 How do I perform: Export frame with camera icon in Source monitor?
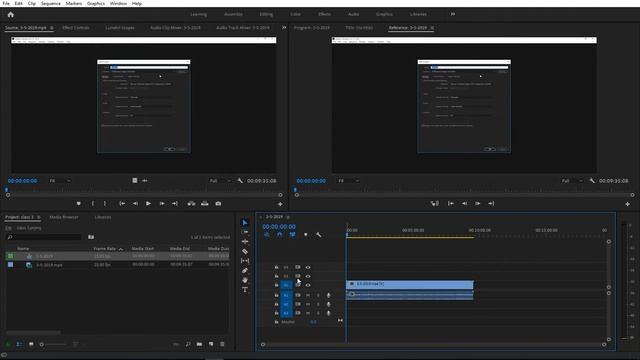[218, 203]
